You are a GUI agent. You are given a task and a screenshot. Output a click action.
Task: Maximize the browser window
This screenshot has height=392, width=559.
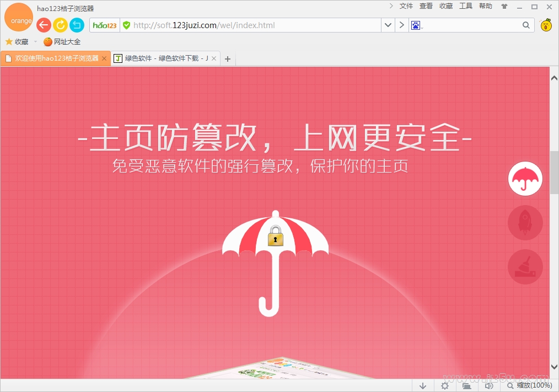(534, 7)
